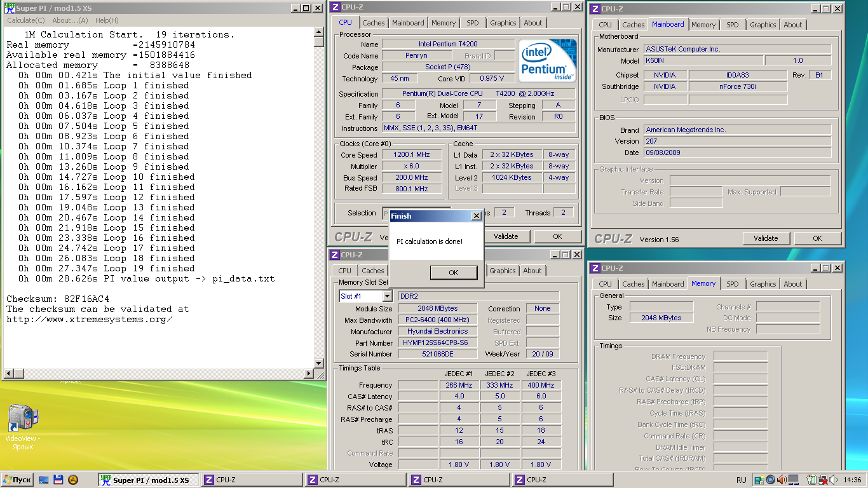The image size is (868, 488).
Task: Click the American Megatrends Inc. BIOS brand
Action: click(x=737, y=130)
